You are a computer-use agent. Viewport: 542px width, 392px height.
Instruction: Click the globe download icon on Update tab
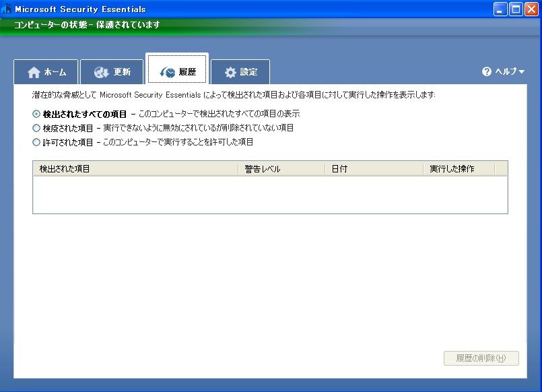tap(101, 72)
